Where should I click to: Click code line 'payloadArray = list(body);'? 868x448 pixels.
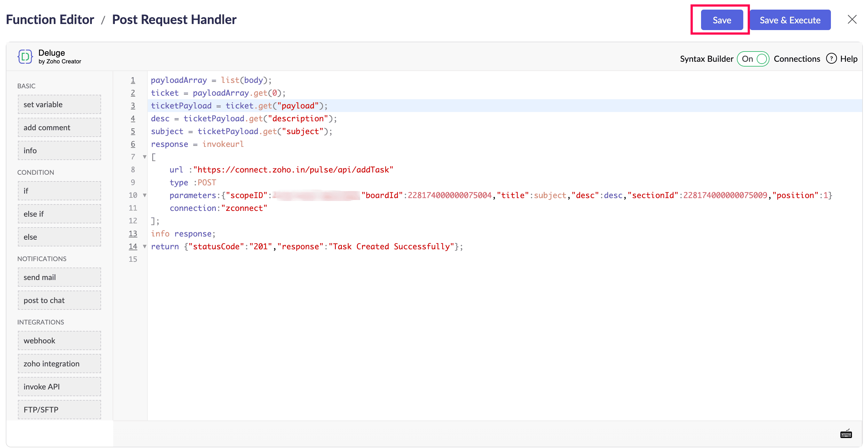tap(211, 80)
